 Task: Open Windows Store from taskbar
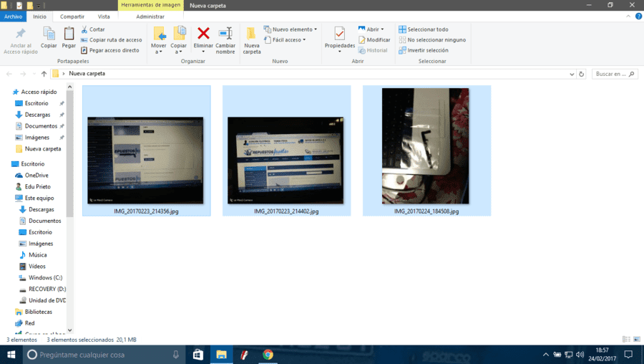pyautogui.click(x=198, y=355)
